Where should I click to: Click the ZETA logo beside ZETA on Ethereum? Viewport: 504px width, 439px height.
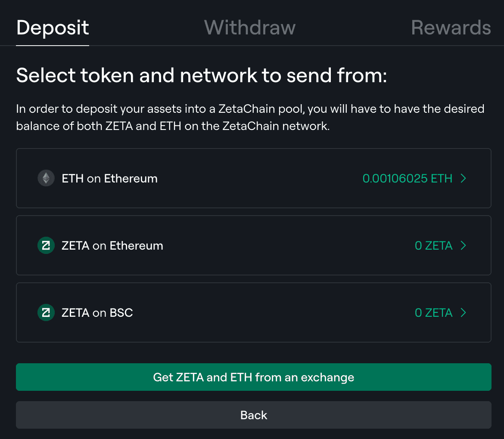click(46, 246)
